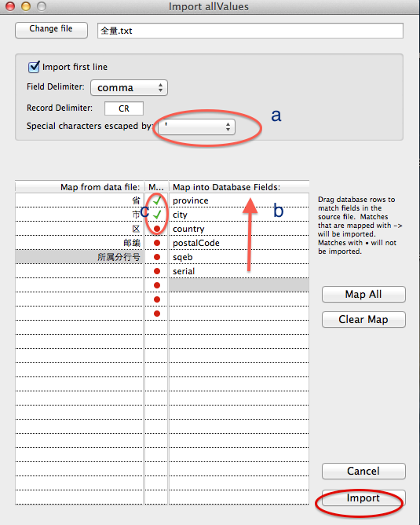Click the Map from data file column header
Viewport: 420px width, 525px height.
point(79,186)
